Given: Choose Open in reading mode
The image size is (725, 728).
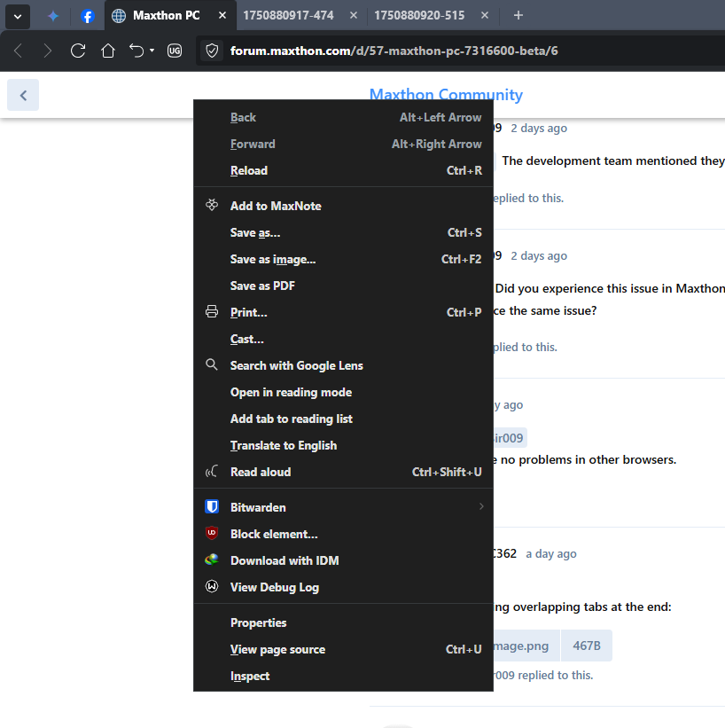Looking at the screenshot, I should point(344,392).
